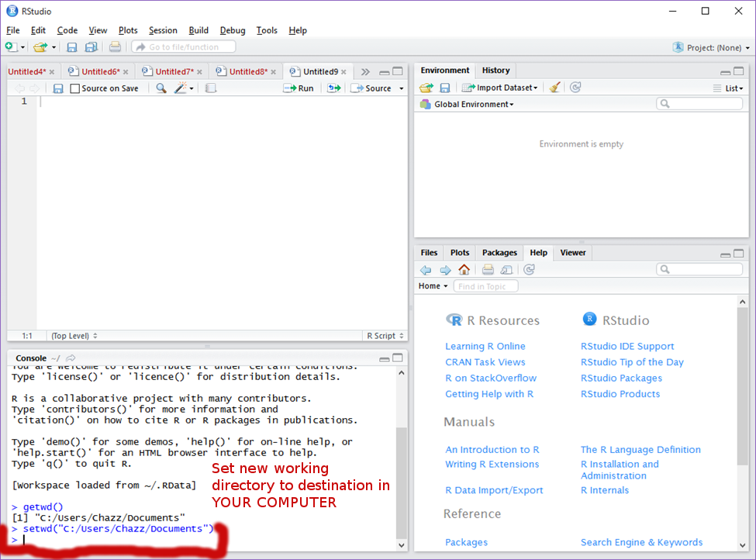Click view current directory arrow in Console
This screenshot has height=560, width=756.
tap(71, 358)
